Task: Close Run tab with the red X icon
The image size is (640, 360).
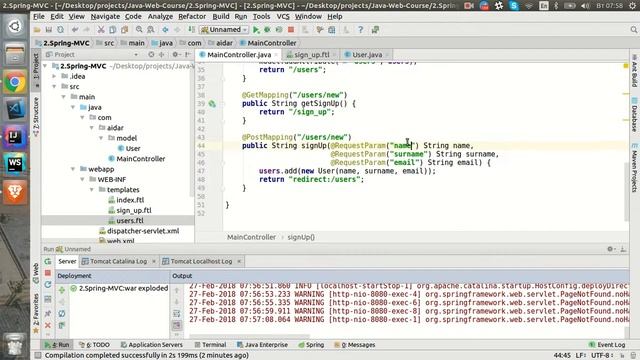Action: tap(48, 325)
